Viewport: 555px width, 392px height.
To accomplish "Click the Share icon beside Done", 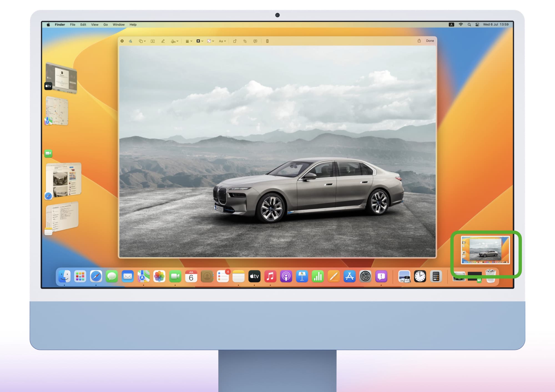I will [x=419, y=41].
